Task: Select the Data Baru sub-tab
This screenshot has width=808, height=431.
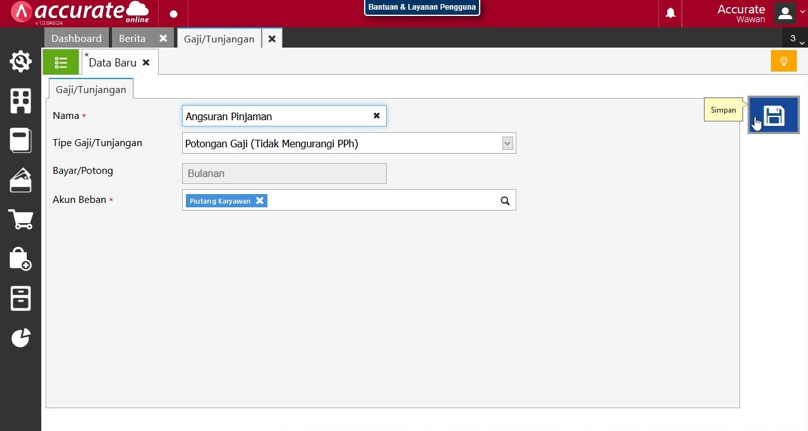Action: [x=112, y=62]
